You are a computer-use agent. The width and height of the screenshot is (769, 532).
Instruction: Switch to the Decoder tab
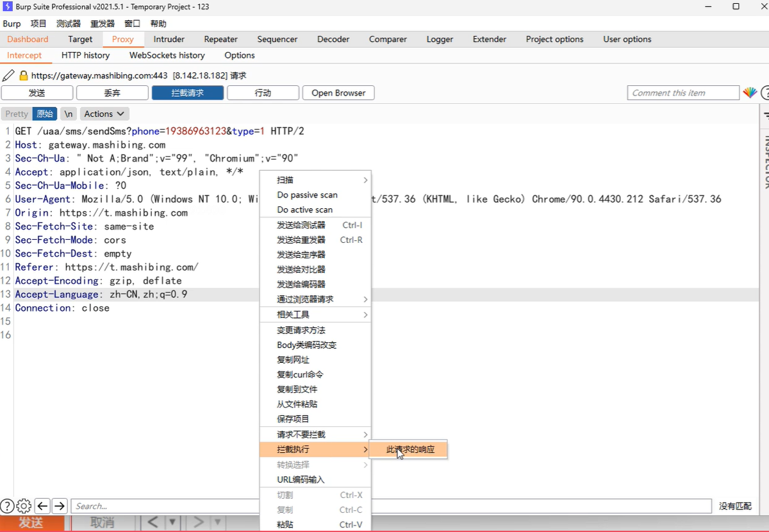click(x=333, y=39)
